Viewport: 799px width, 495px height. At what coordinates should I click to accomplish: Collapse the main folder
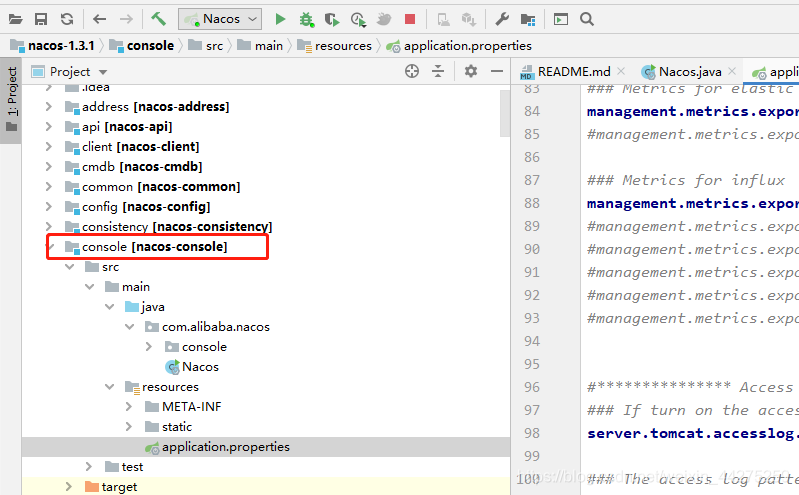coord(90,286)
